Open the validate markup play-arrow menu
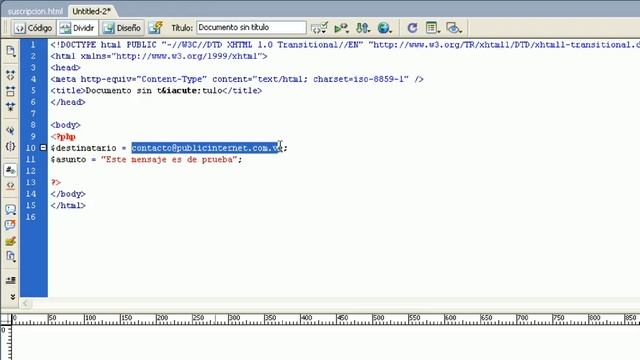The image size is (640, 360). coord(341,28)
